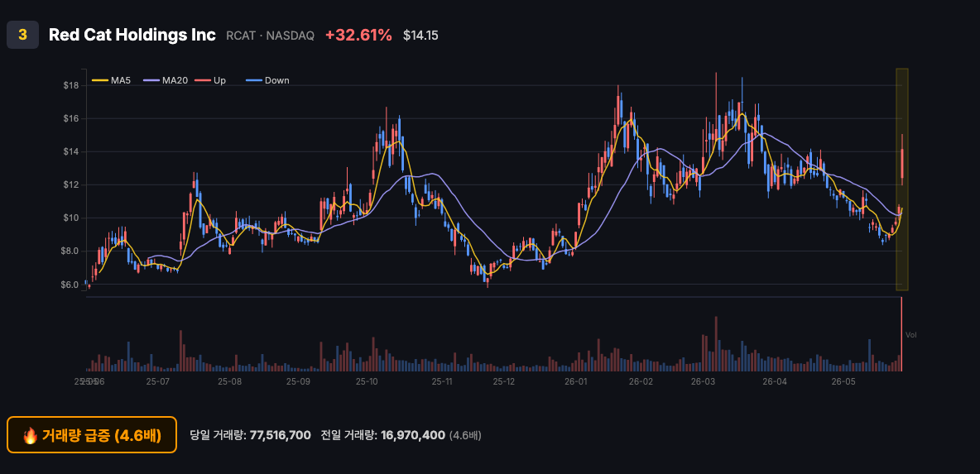Screen dimensions: 980x474
Task: Click the 25-09 date axis label
Action: coord(298,381)
